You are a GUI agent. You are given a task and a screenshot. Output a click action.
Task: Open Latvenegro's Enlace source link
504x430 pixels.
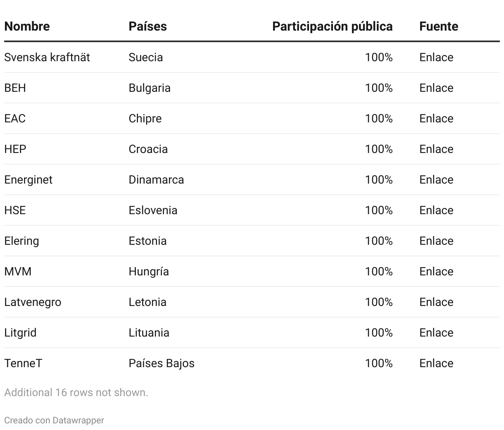pyautogui.click(x=436, y=302)
